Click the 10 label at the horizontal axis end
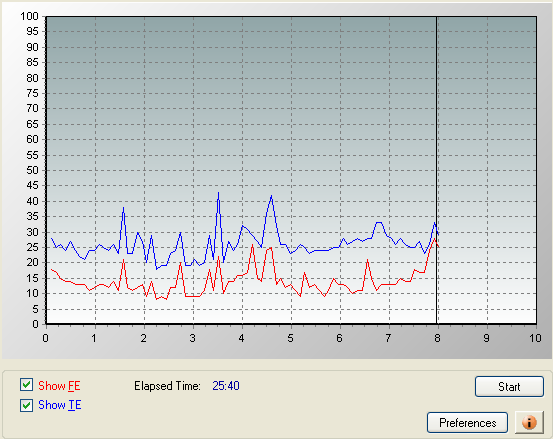This screenshot has width=553, height=439. 535,338
